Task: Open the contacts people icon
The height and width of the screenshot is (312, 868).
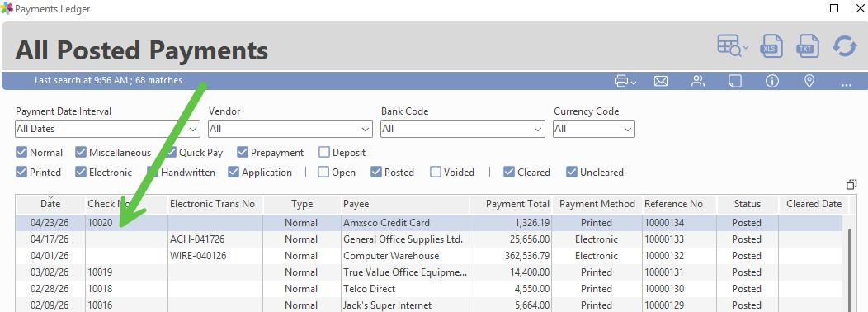Action: coord(697,82)
